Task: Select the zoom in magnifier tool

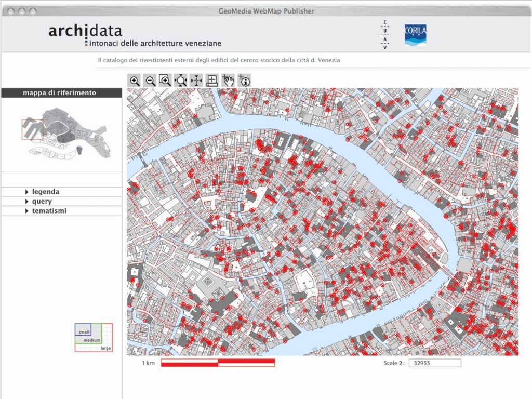Action: pyautogui.click(x=135, y=81)
